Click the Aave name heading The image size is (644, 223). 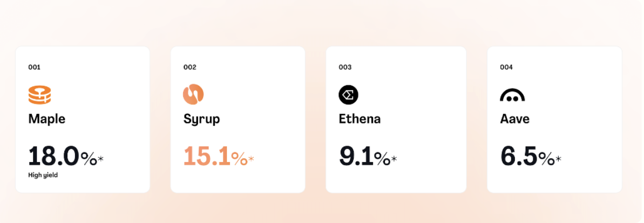514,119
